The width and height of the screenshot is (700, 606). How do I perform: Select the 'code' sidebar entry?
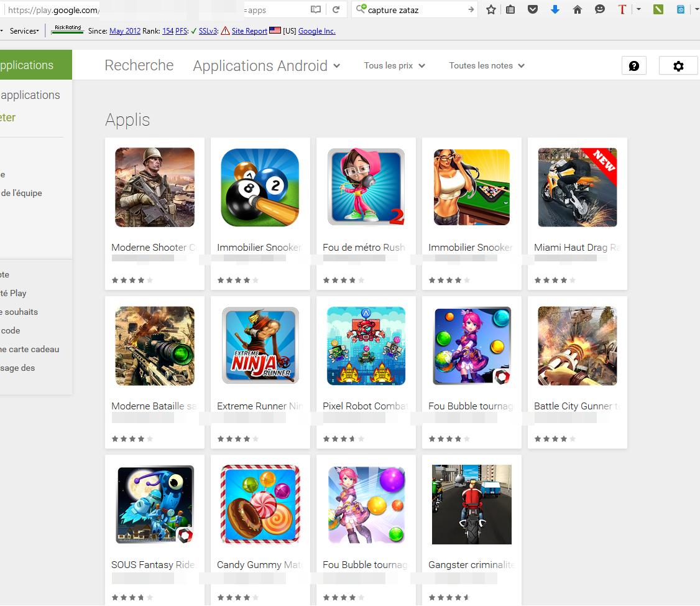point(11,331)
